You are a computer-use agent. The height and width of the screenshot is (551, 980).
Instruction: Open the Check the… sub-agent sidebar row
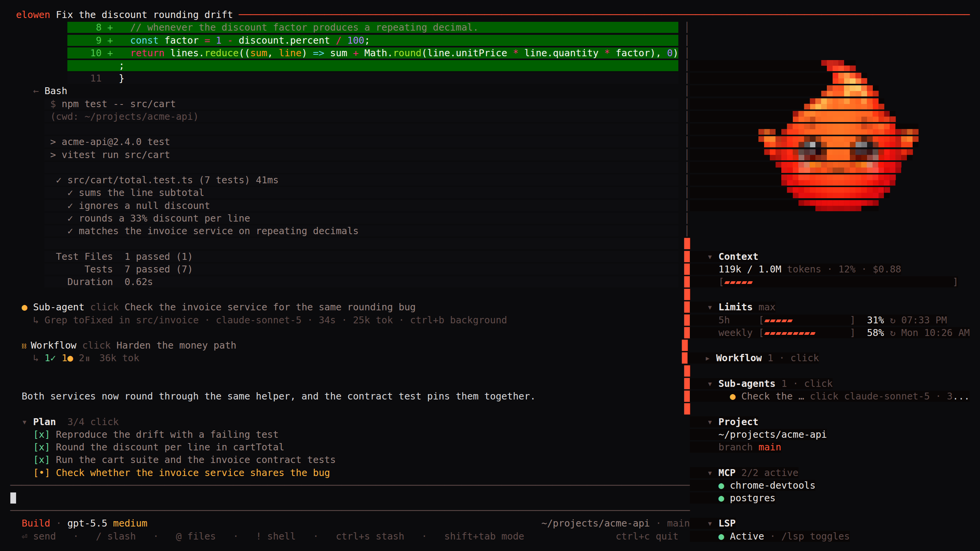[x=849, y=396]
